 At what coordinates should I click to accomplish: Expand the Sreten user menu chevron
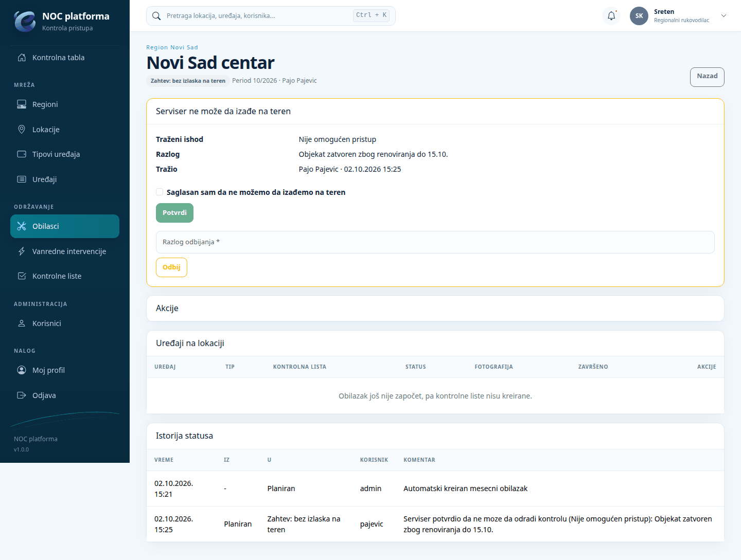tap(724, 16)
